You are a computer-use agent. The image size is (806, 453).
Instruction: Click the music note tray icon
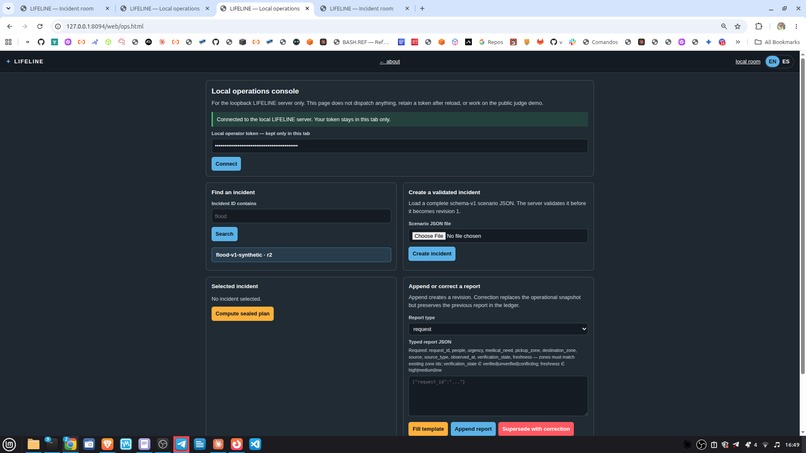click(777, 445)
